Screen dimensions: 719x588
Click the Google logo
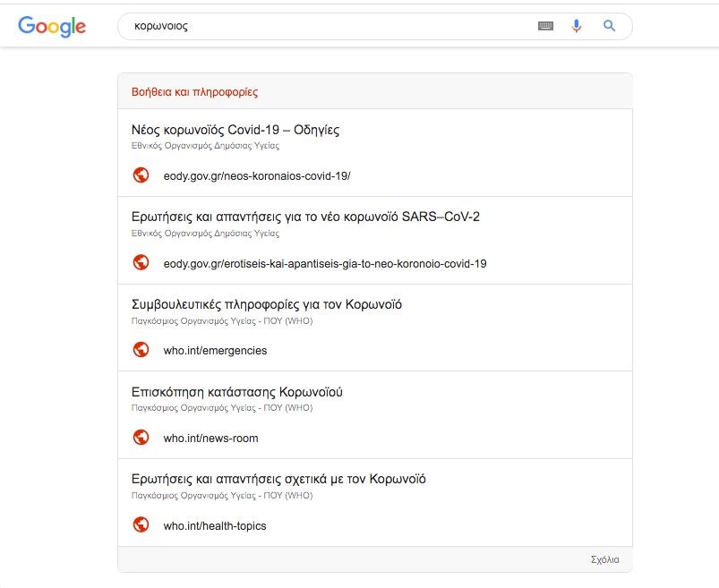[52, 27]
